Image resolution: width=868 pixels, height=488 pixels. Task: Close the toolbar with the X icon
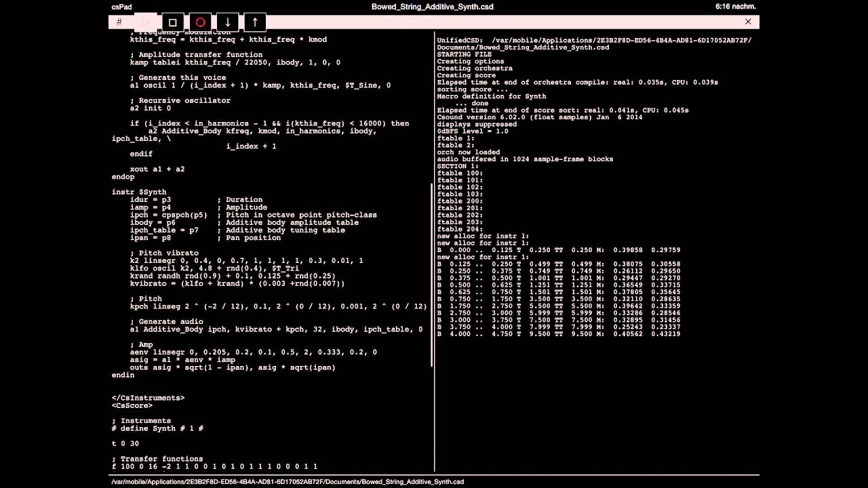coord(748,22)
